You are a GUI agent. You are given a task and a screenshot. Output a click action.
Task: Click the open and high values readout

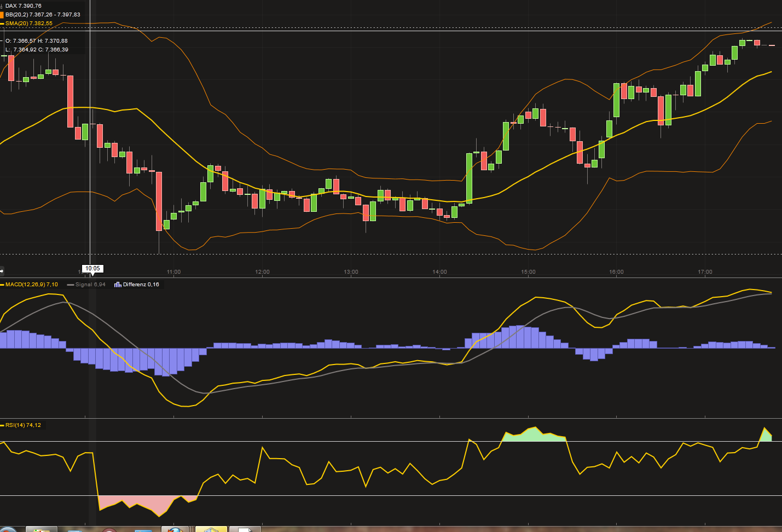[x=37, y=41]
